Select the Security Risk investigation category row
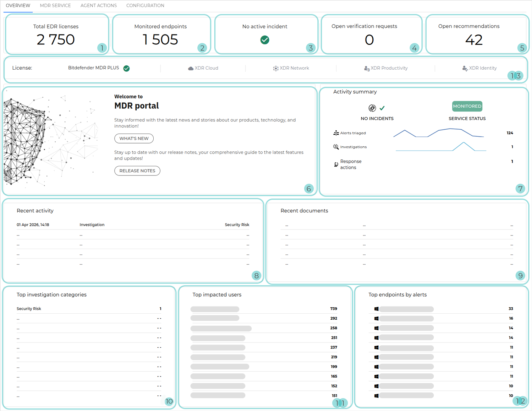Image resolution: width=532 pixels, height=411 pixels. [x=89, y=309]
